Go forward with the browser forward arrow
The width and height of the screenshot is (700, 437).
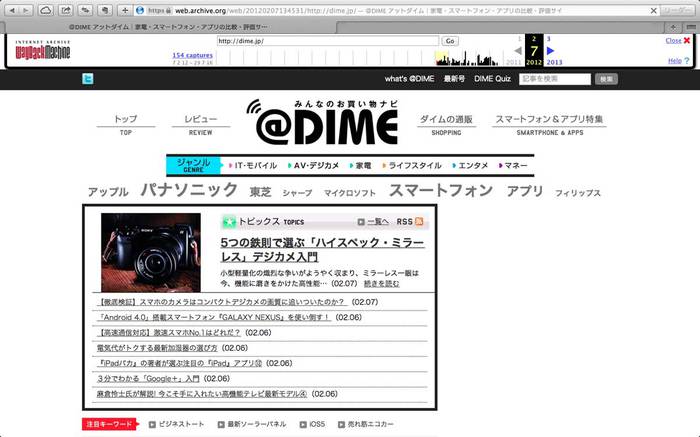25,10
